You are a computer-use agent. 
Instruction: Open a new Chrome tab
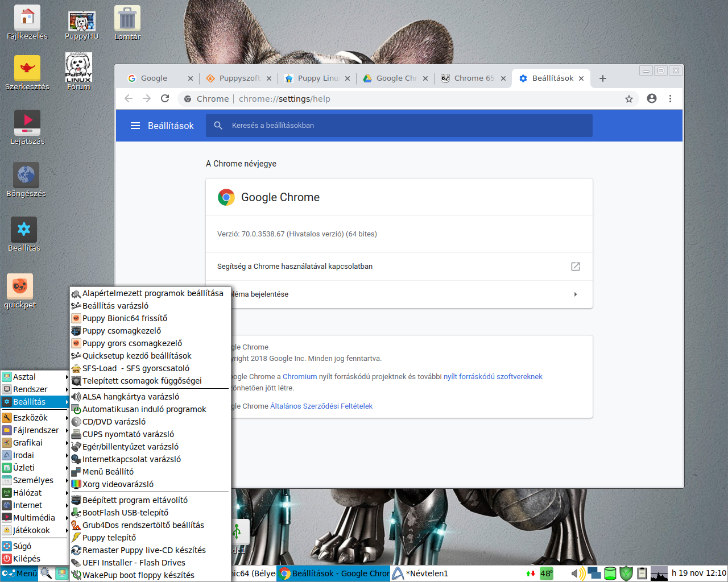tap(603, 78)
